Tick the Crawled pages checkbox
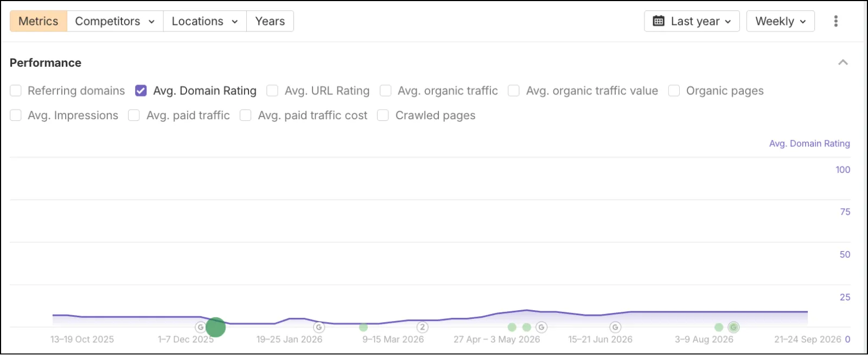This screenshot has width=868, height=359. click(x=383, y=116)
